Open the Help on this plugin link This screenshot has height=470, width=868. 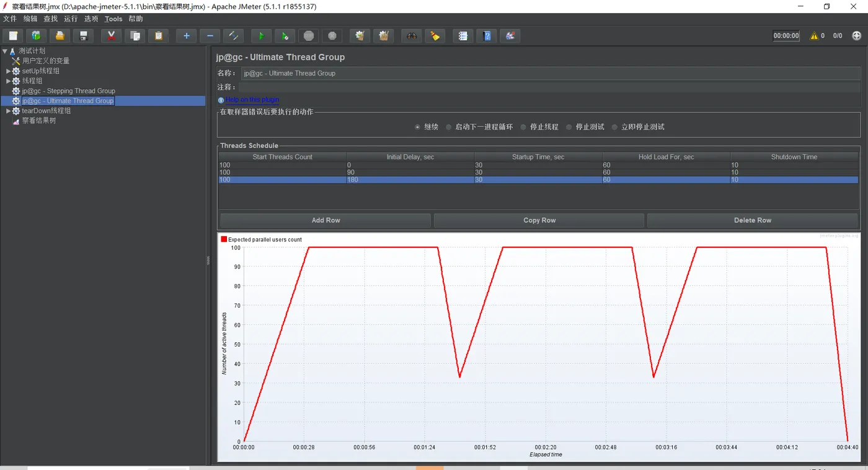(x=252, y=100)
